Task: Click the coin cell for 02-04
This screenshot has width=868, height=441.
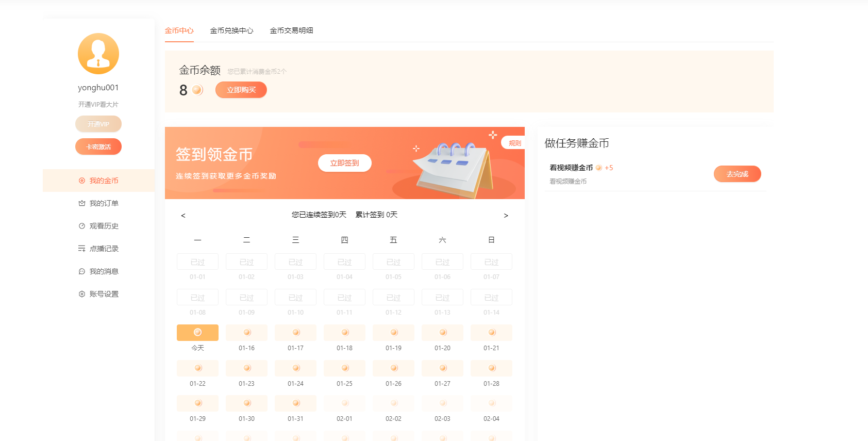Action: [491, 403]
